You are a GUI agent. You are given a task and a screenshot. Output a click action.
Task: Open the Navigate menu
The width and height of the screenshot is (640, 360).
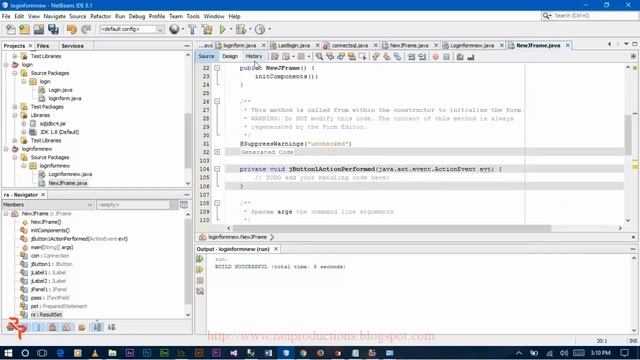tap(55, 16)
